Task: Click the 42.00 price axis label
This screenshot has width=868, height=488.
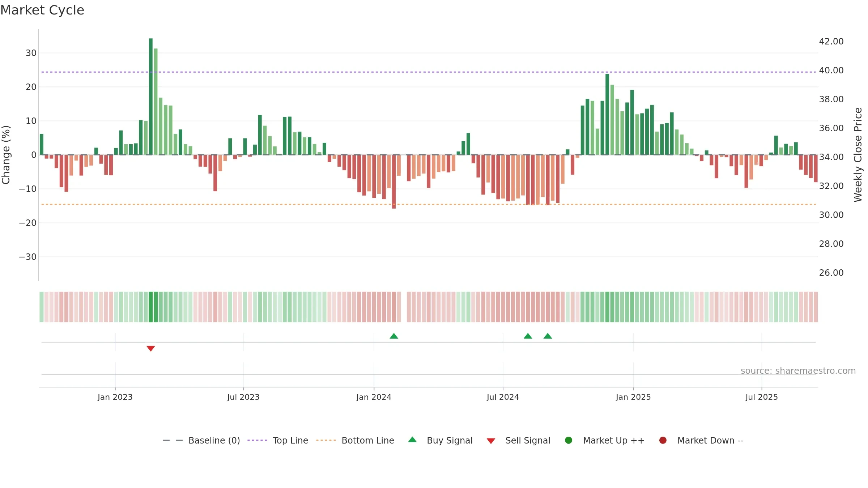Action: pyautogui.click(x=831, y=41)
